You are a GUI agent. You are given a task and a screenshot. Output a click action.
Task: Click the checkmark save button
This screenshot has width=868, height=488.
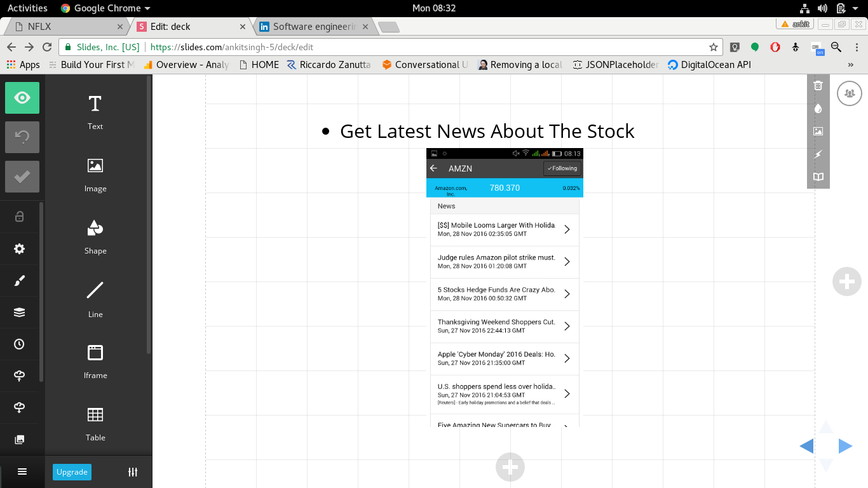22,177
